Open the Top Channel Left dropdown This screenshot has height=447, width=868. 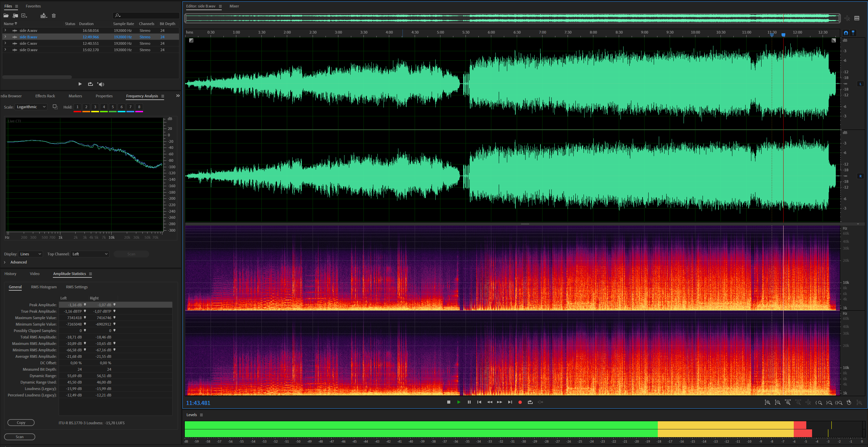(x=90, y=254)
